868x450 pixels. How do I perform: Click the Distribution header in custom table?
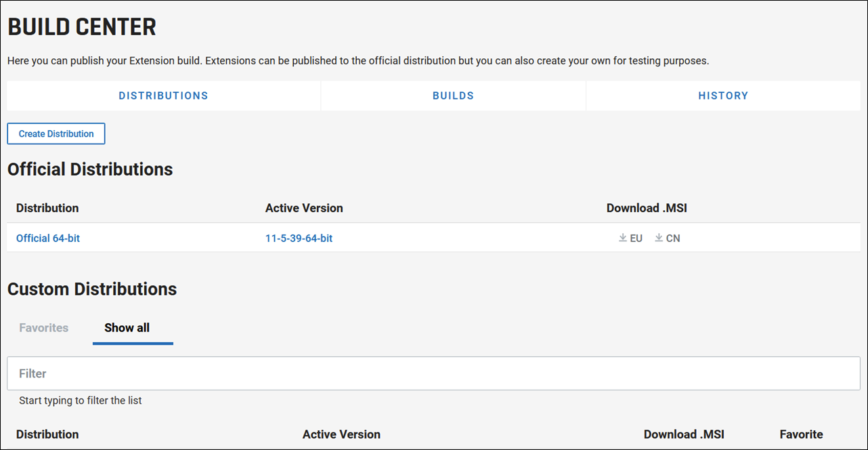(x=47, y=434)
